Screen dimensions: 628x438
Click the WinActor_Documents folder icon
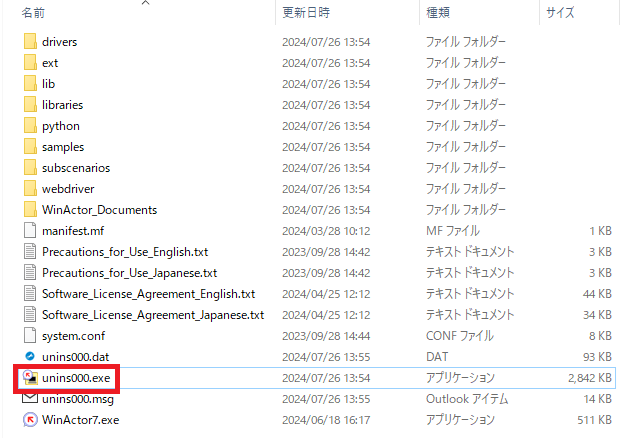[29, 210]
